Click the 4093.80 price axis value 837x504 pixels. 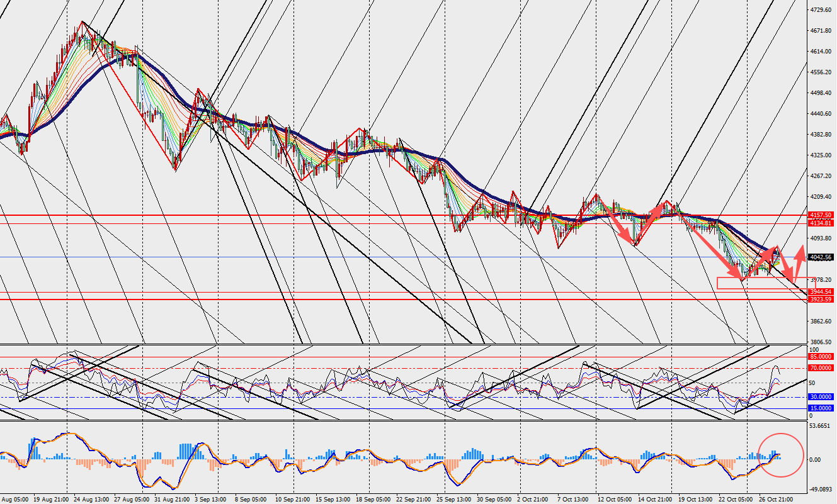coord(822,238)
